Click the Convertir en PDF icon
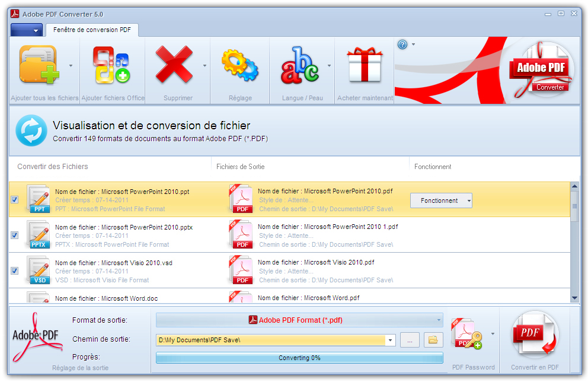Image resolution: width=588 pixels, height=382 pixels. point(535,335)
